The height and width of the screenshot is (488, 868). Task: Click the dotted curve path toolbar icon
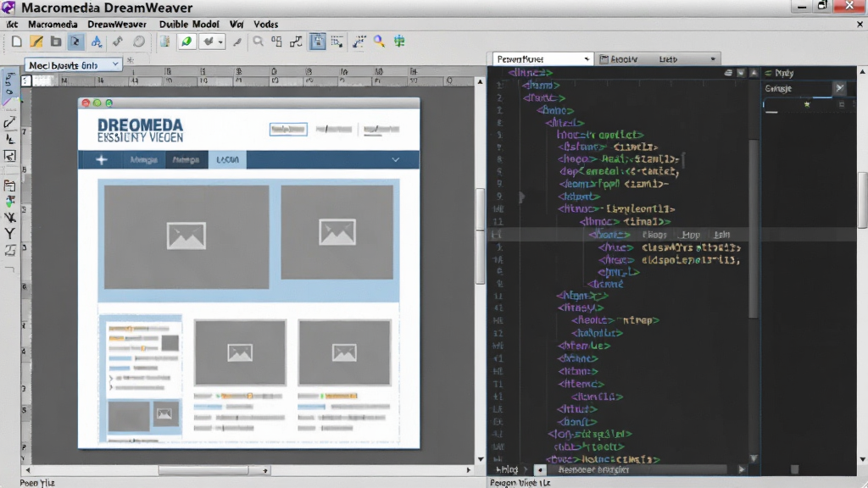(x=359, y=42)
